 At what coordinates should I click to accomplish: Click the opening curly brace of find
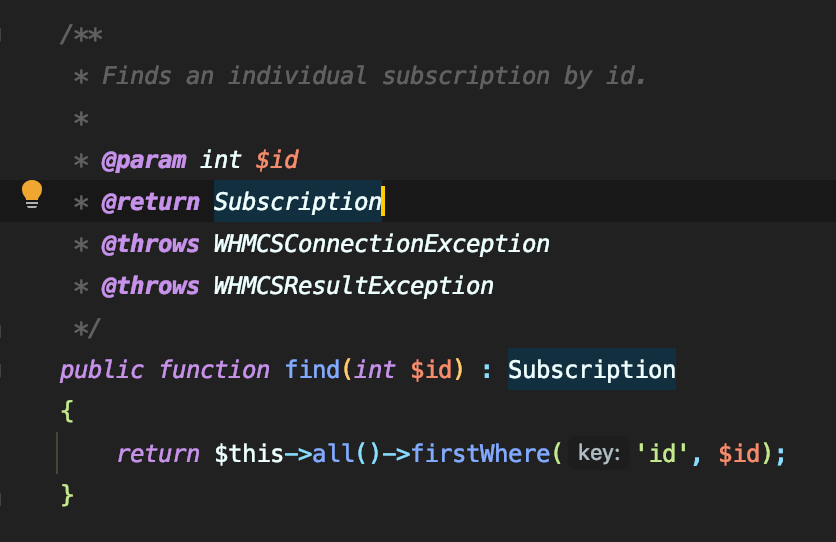click(67, 412)
